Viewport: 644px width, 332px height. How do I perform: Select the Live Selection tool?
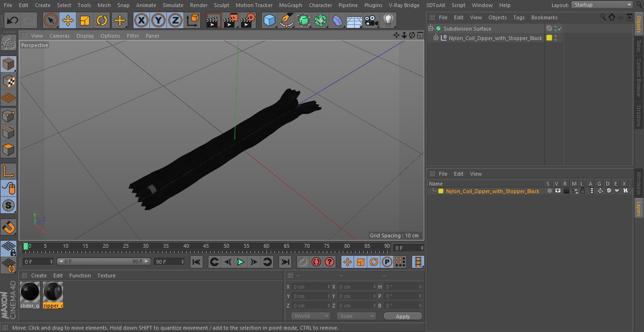[50, 20]
